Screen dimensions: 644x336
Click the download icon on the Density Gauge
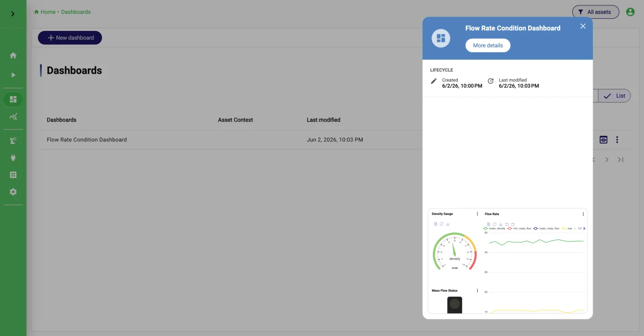click(x=448, y=224)
